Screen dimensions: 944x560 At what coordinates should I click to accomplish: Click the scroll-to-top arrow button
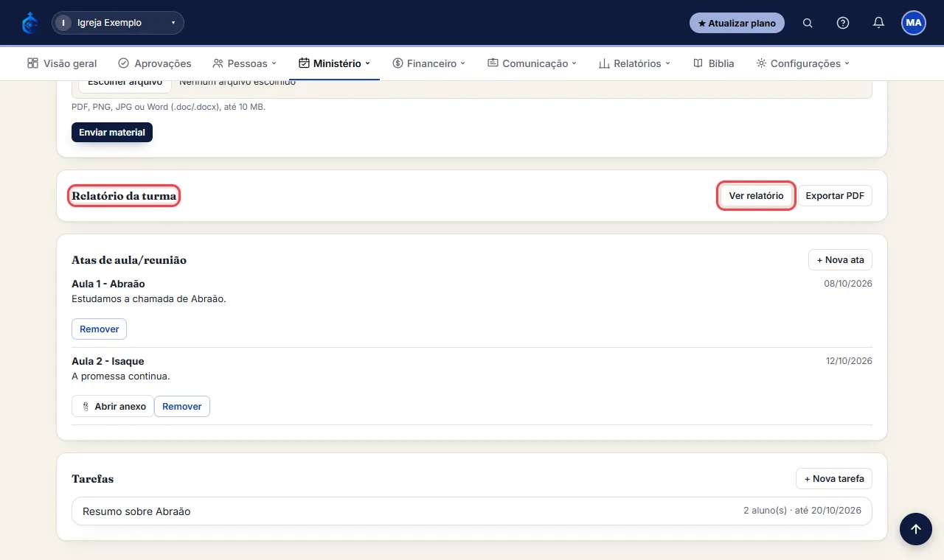[915, 529]
